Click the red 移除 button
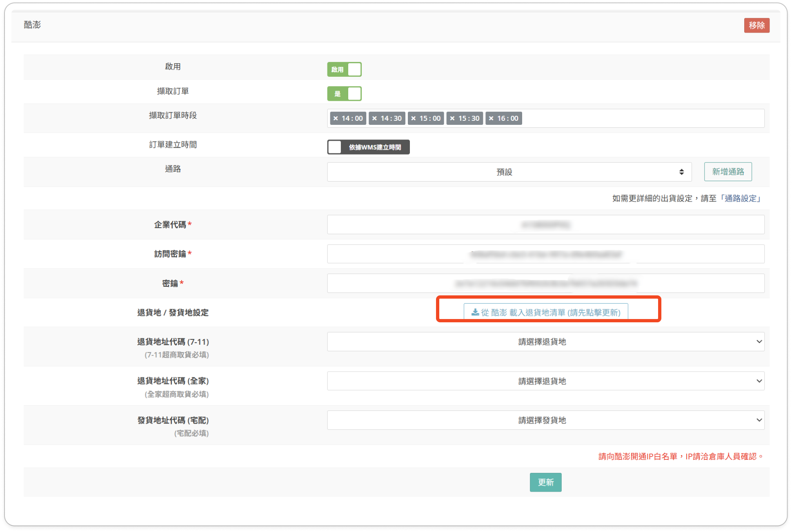Image resolution: width=792 pixels, height=532 pixels. click(x=756, y=25)
